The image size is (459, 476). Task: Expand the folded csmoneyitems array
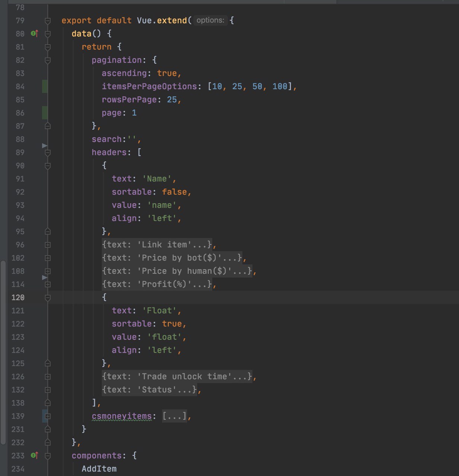48,416
